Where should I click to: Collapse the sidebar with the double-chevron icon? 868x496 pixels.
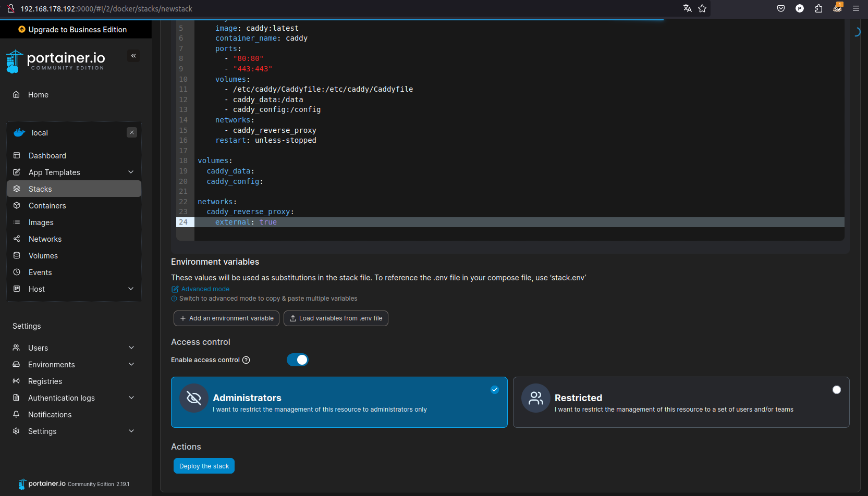pyautogui.click(x=133, y=56)
